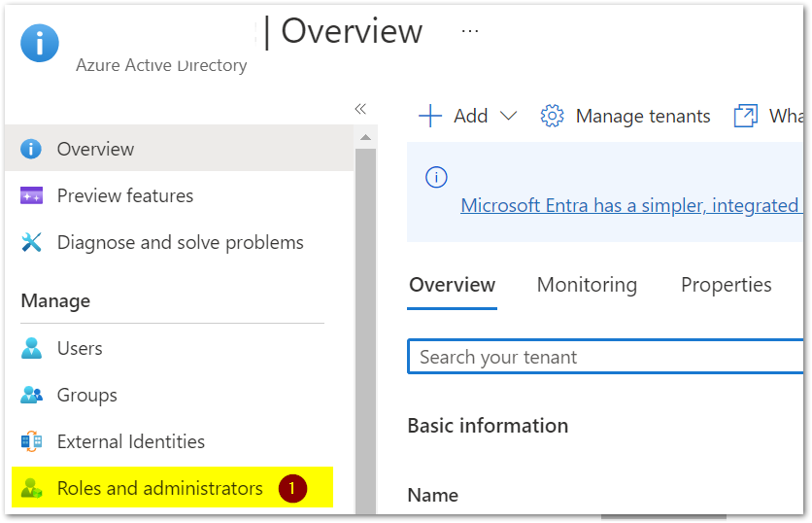Open Overview in the left menu
812x523 pixels.
[x=179, y=149]
